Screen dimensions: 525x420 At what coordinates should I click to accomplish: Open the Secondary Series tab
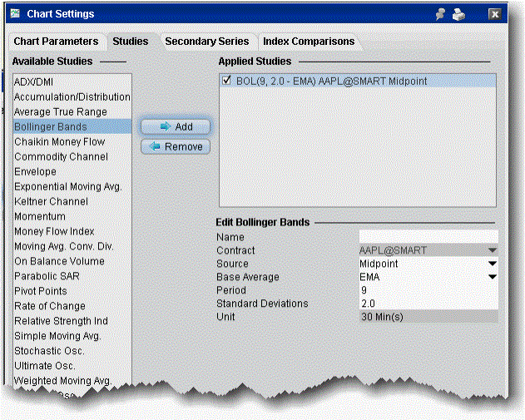(x=206, y=41)
